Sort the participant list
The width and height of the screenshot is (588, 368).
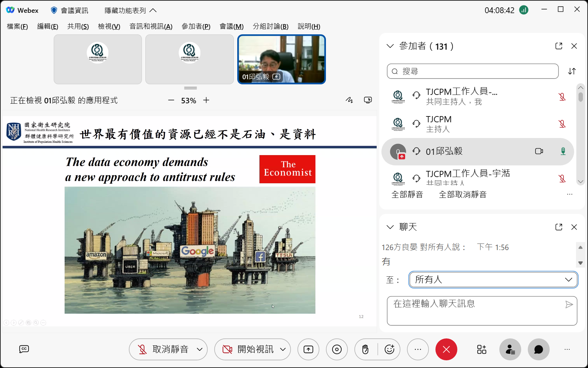point(572,71)
